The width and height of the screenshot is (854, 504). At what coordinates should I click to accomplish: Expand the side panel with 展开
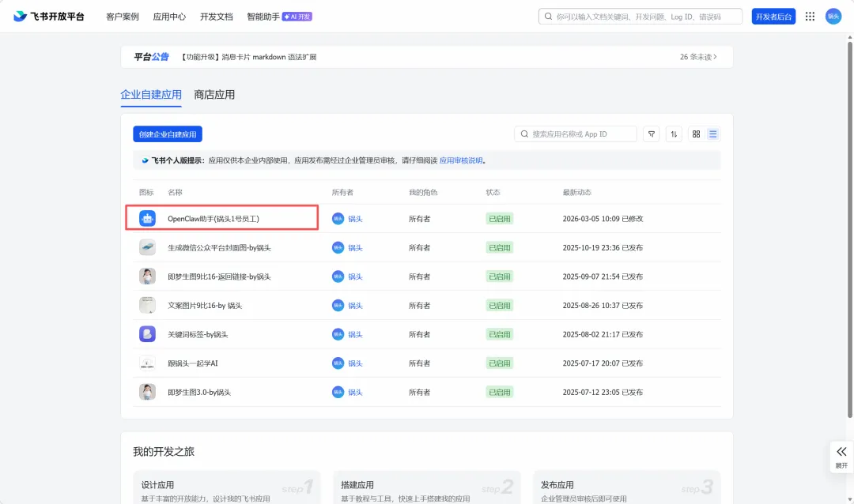pos(841,457)
